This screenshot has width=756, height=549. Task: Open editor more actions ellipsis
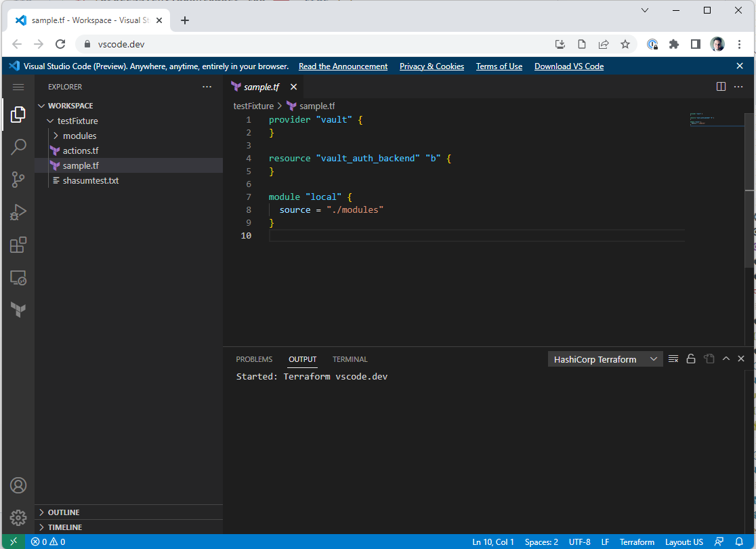click(x=738, y=87)
